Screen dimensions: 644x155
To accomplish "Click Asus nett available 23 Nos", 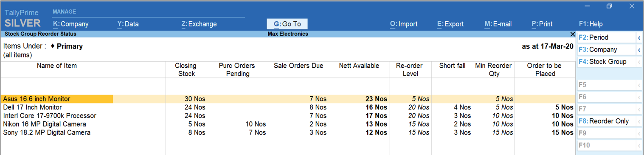I will 376,99.
